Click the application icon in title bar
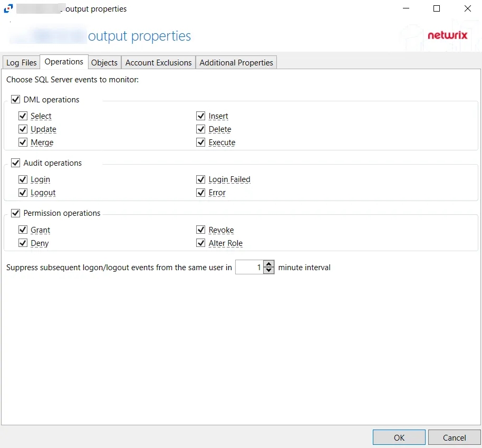This screenshot has width=482, height=448. [x=8, y=8]
